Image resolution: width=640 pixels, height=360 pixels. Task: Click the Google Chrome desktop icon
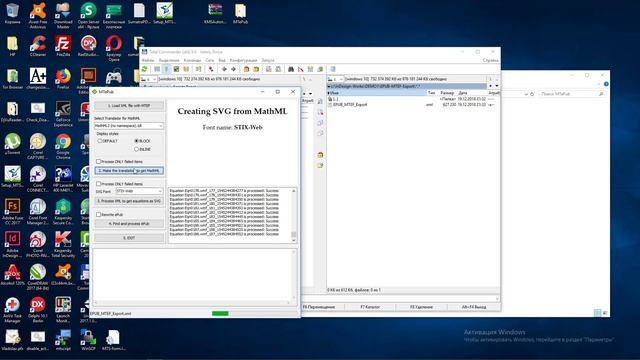click(63, 146)
